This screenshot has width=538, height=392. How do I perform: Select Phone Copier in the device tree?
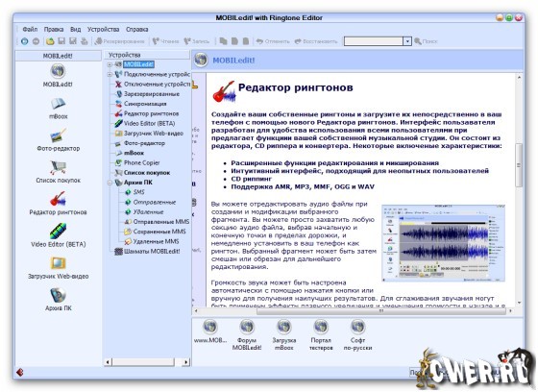tap(142, 162)
